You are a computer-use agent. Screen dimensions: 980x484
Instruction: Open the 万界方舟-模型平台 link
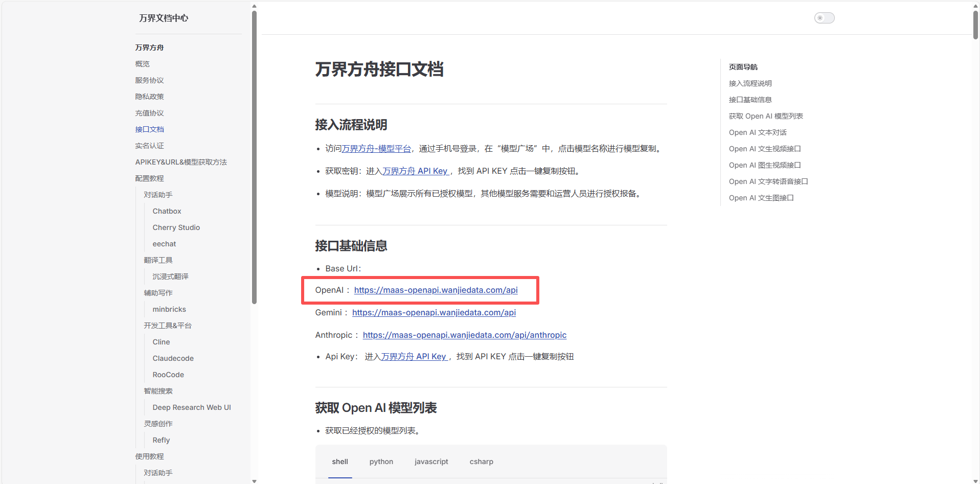pos(376,148)
